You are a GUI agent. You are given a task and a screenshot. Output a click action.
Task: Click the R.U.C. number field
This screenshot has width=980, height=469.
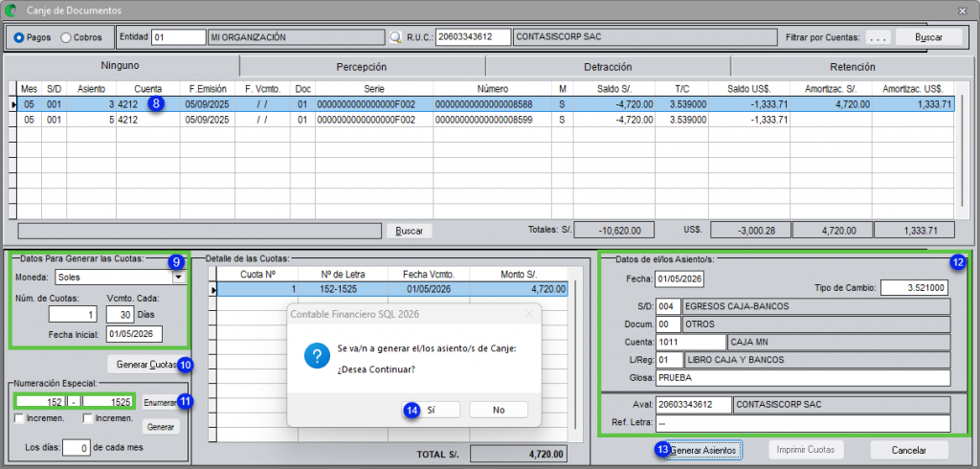(473, 37)
